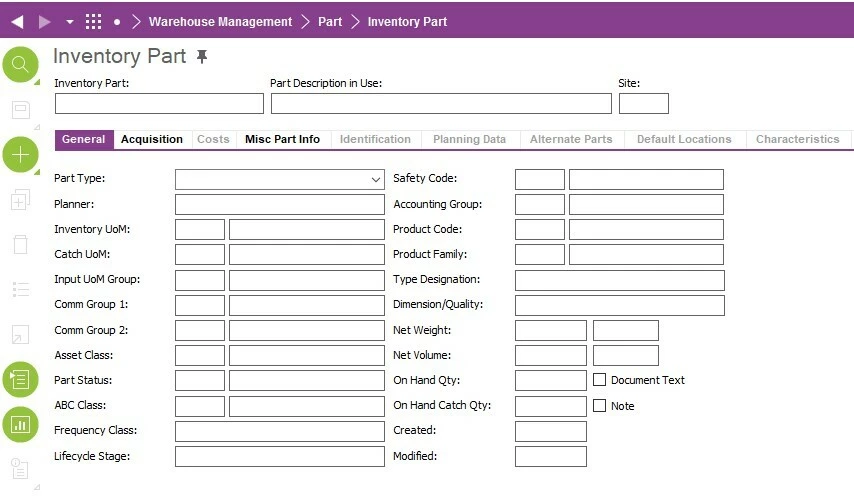Check the Note checkbox
Viewport: 854px width, 498px height.
pos(600,406)
